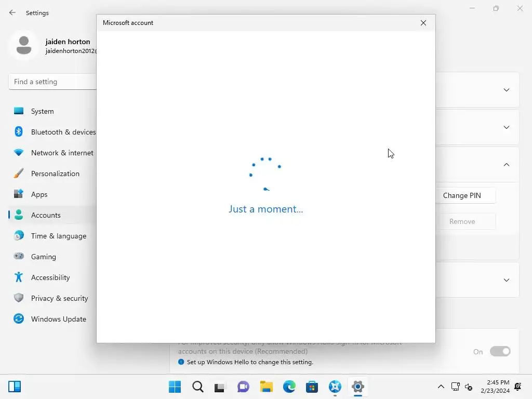The width and height of the screenshot is (532, 399).
Task: Click the Accessibility figure icon
Action: pos(19,277)
